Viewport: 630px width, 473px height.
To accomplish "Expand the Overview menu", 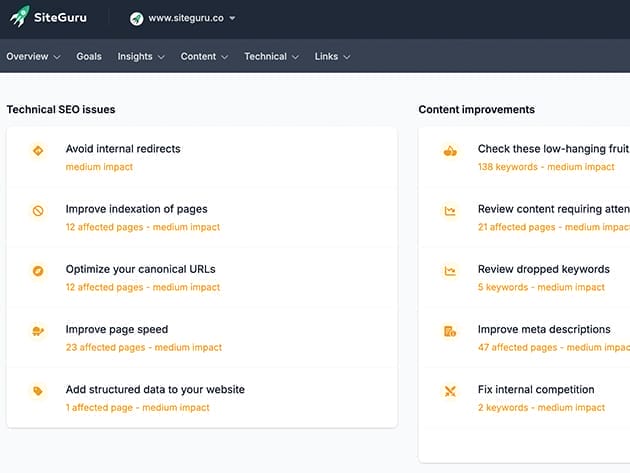I will click(x=33, y=57).
